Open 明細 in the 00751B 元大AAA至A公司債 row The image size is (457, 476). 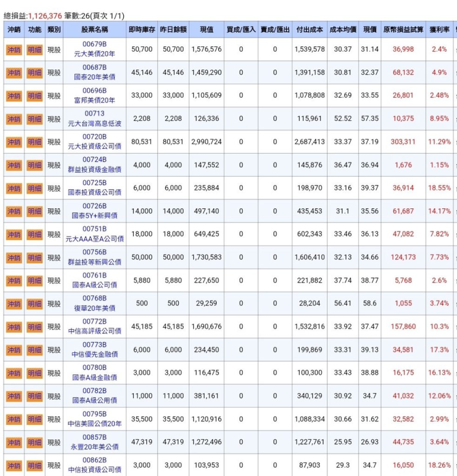coord(35,234)
